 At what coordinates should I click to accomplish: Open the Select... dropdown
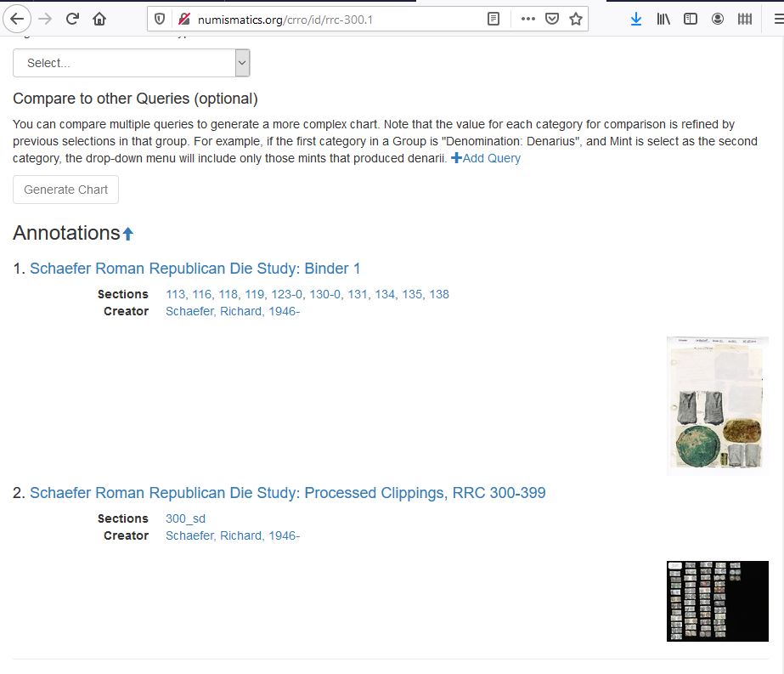coord(131,63)
